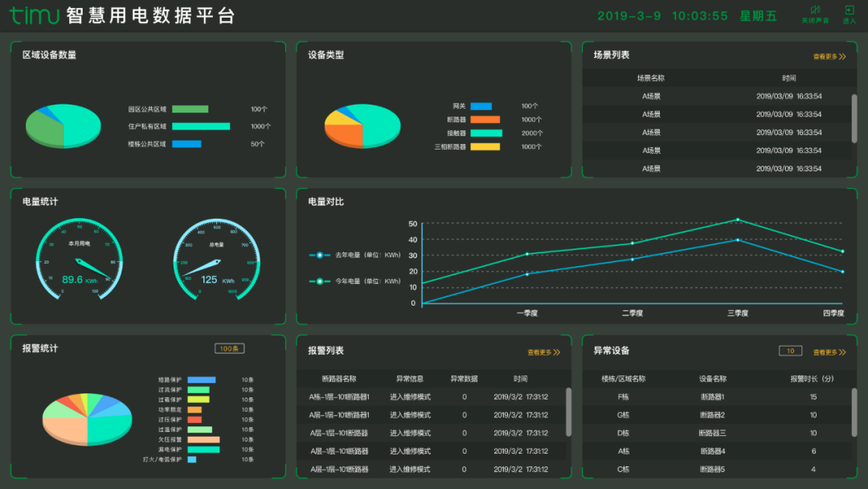
Task: Select the 断路器 orange legend swatch
Action: tap(485, 120)
